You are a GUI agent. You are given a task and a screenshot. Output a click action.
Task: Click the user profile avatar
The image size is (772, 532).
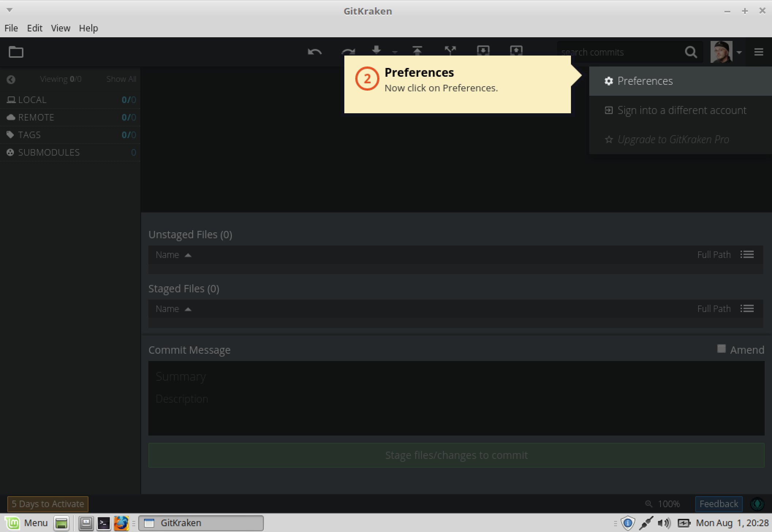721,52
